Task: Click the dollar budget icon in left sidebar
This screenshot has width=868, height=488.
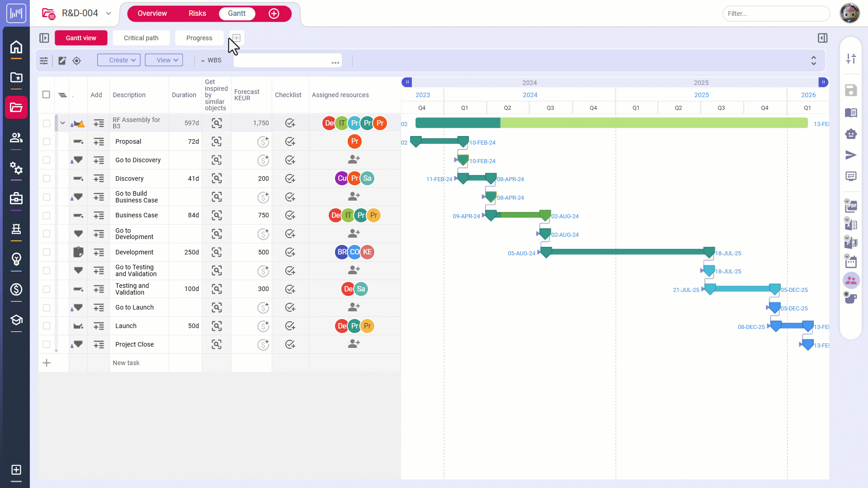Action: pos(16,289)
